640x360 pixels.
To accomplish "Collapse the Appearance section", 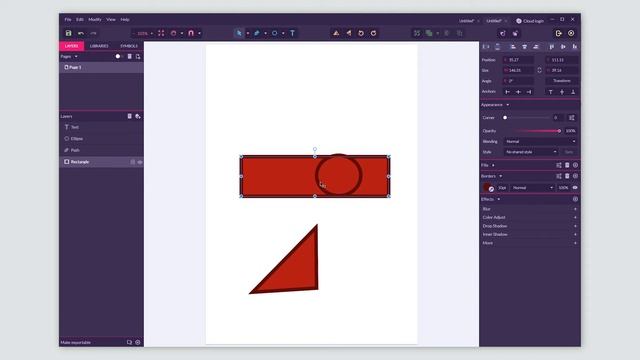I will click(x=507, y=105).
